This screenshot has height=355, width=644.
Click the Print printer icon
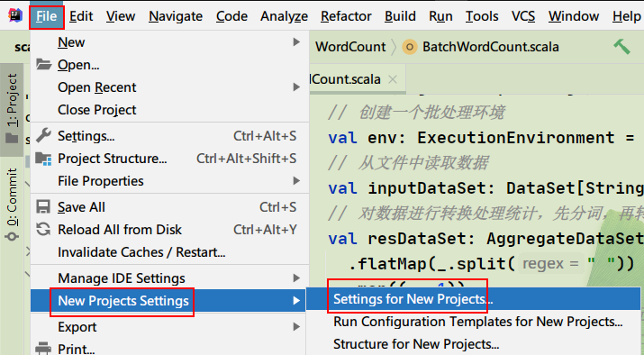pyautogui.click(x=43, y=349)
